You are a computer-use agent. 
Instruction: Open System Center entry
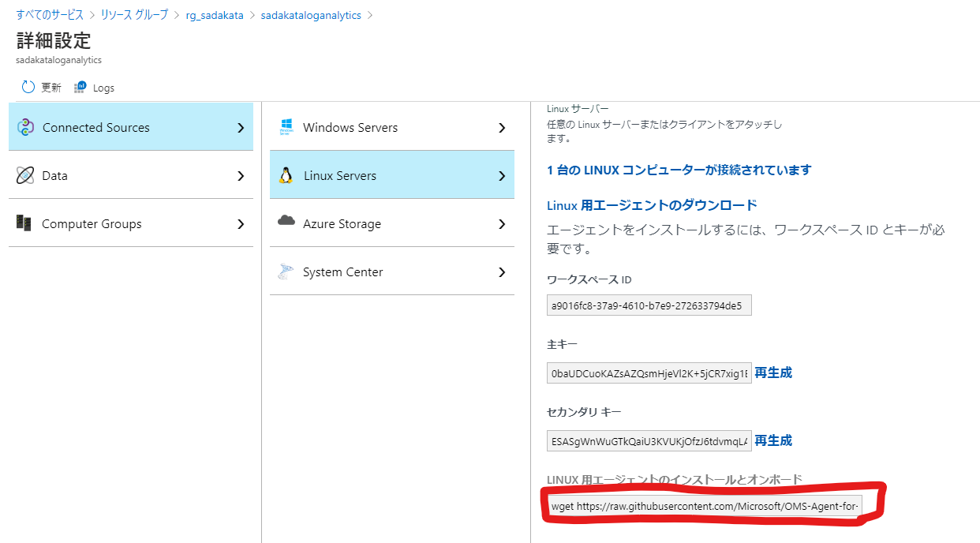(x=392, y=271)
